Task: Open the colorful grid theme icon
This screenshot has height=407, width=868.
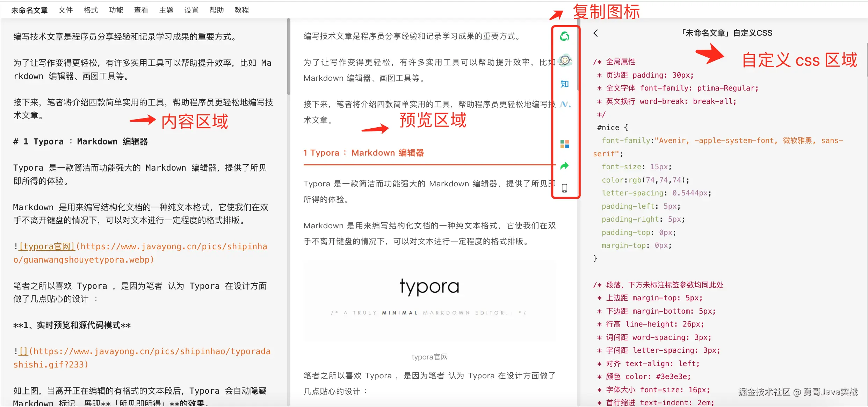Action: (x=564, y=144)
